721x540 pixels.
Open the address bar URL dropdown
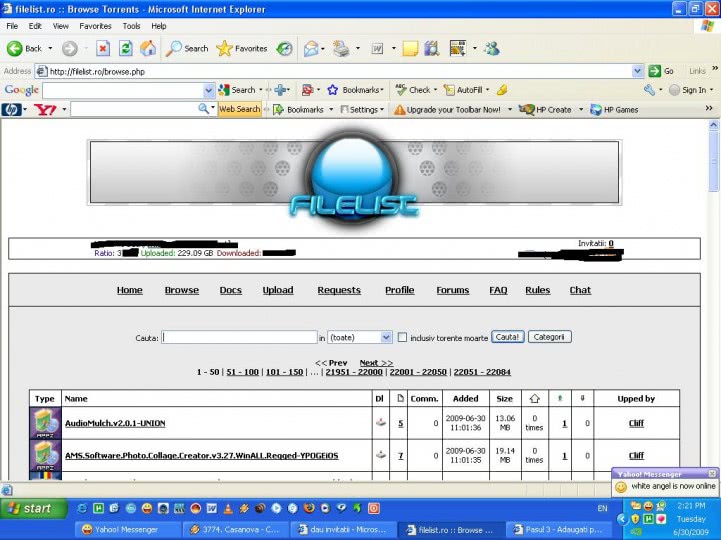(637, 71)
